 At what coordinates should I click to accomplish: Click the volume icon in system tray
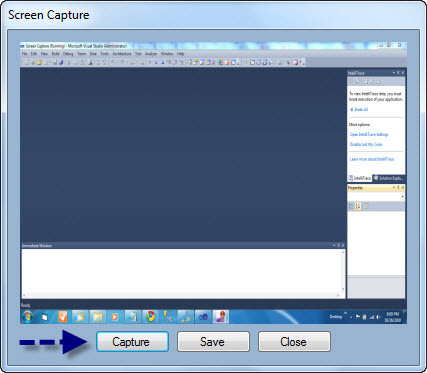click(378, 317)
